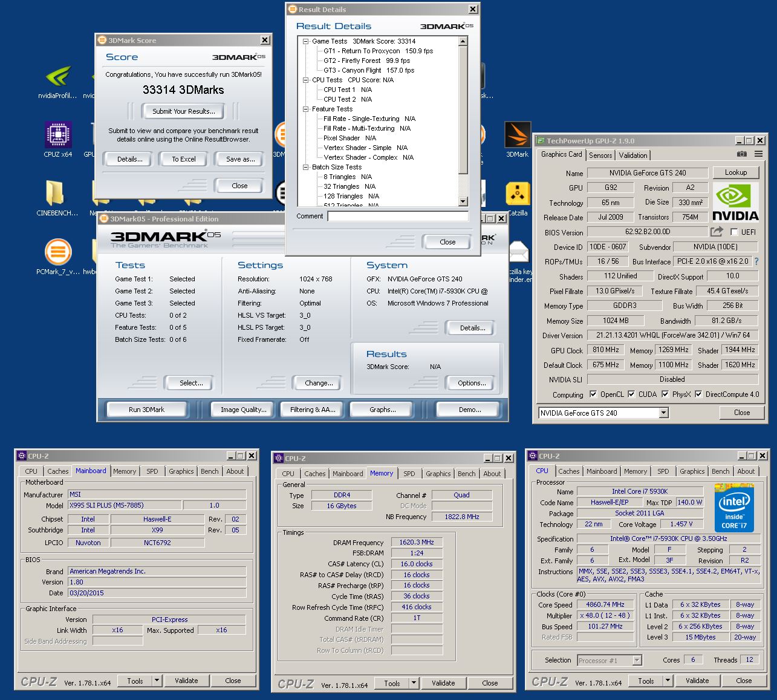Image resolution: width=777 pixels, height=700 pixels.
Task: Click the Result Details scrollbar down arrow
Action: [x=463, y=201]
